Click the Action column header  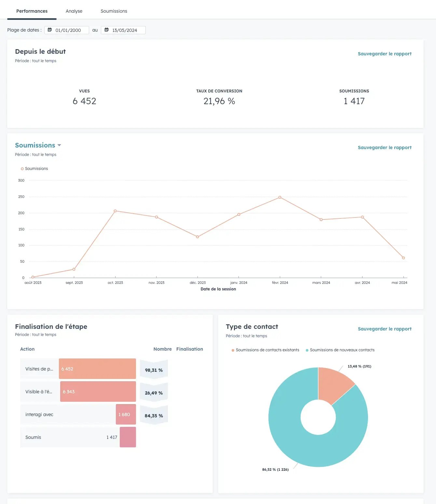(27, 349)
